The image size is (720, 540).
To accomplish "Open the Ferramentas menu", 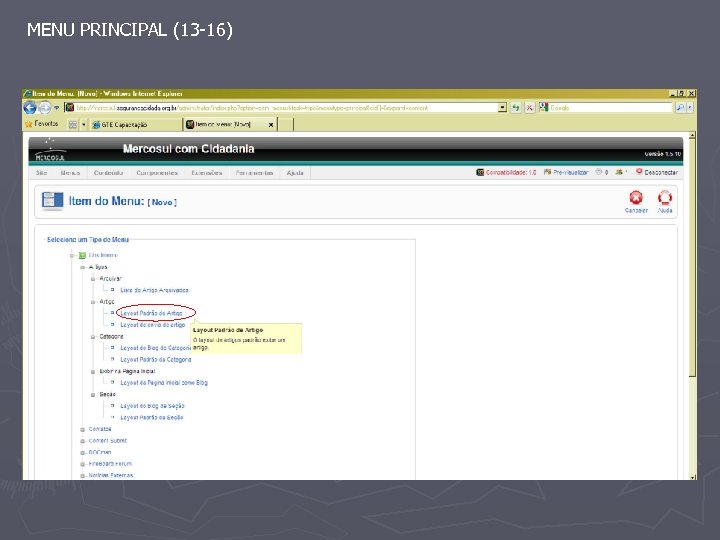I will point(254,173).
